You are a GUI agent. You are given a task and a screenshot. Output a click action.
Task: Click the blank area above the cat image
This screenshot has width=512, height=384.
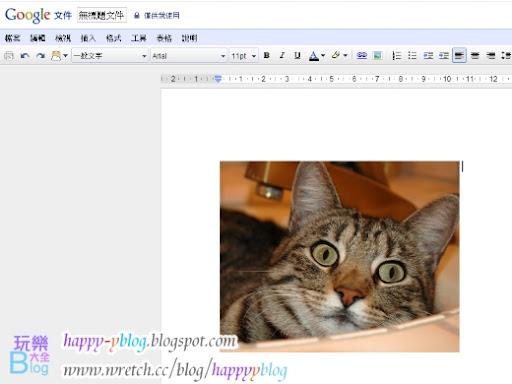(337, 125)
